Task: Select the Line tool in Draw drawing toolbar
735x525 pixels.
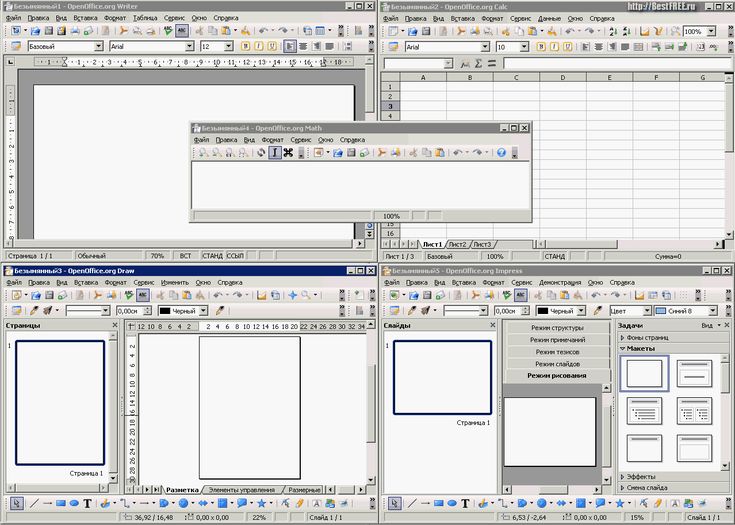Action: 34,503
